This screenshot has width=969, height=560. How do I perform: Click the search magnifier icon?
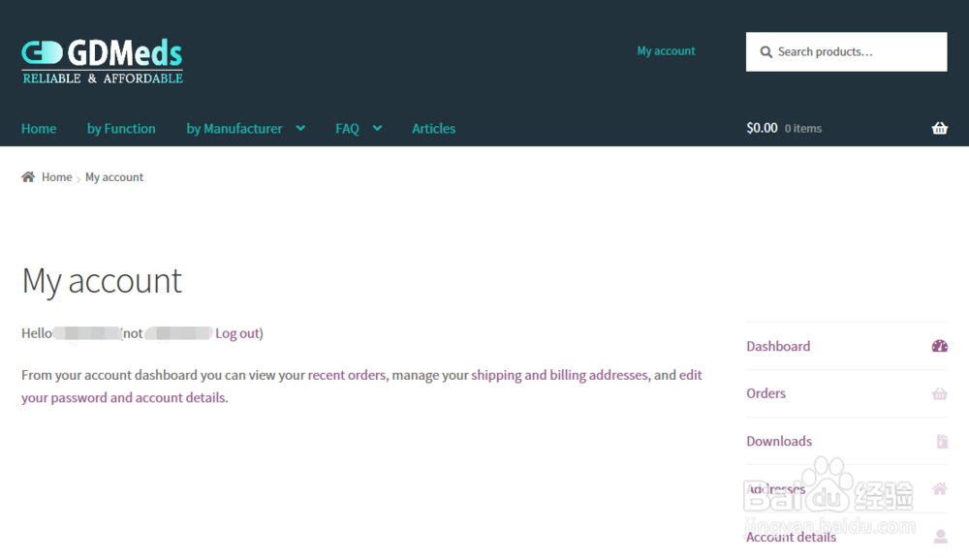(766, 52)
